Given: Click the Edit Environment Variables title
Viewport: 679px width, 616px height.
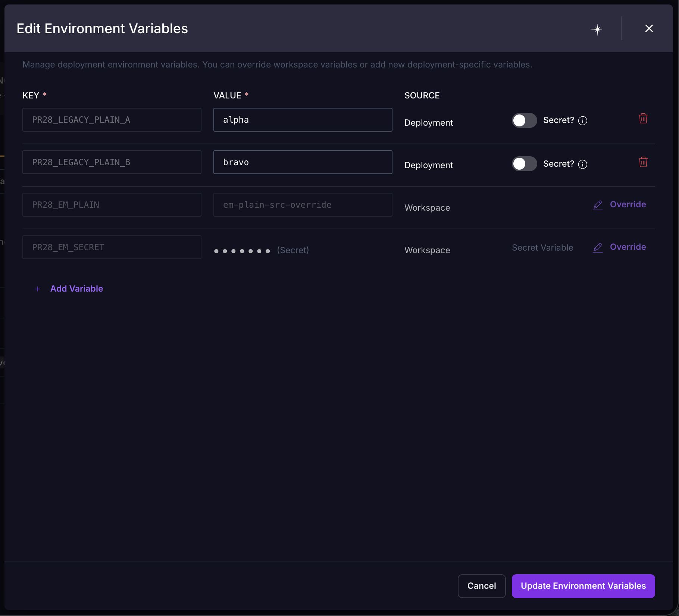Looking at the screenshot, I should [102, 28].
